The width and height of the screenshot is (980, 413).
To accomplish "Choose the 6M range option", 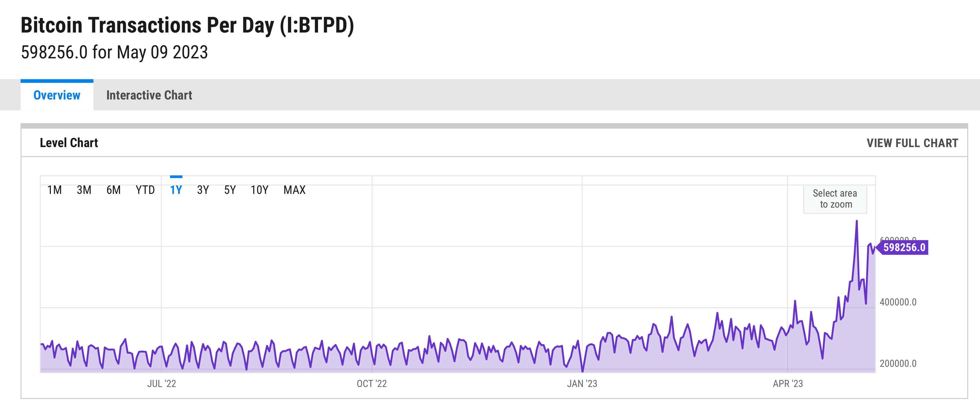I will (113, 190).
